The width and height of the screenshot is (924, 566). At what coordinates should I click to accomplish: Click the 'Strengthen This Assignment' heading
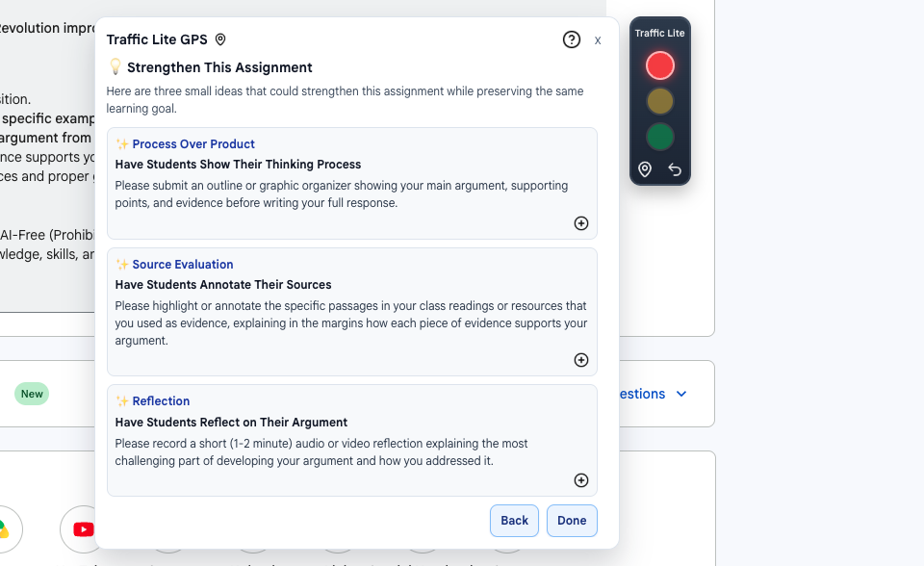point(219,67)
